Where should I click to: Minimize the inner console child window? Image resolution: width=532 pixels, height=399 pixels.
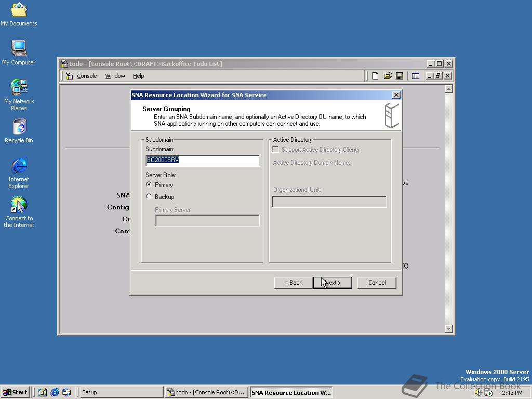(430, 76)
